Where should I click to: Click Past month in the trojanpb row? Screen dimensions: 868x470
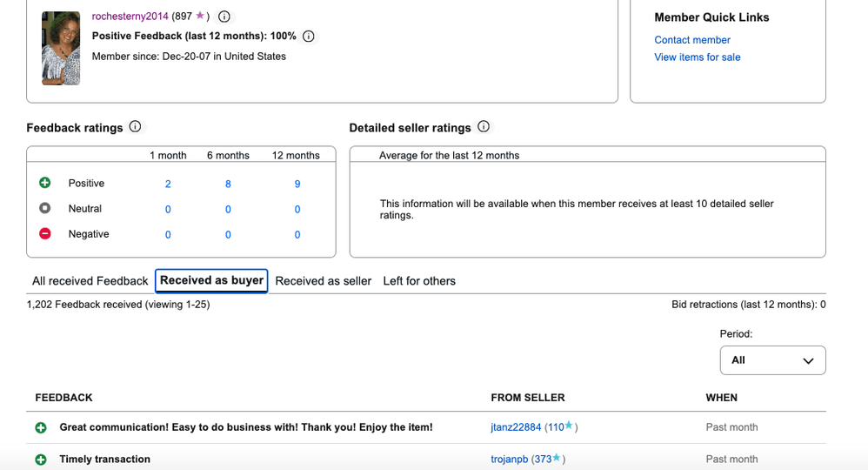[731, 460]
